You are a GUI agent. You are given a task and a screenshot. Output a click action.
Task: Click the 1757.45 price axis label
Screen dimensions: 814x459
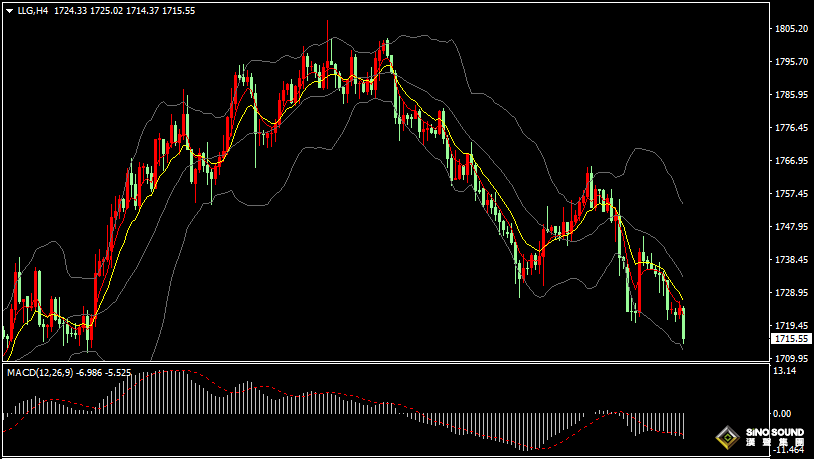point(791,194)
